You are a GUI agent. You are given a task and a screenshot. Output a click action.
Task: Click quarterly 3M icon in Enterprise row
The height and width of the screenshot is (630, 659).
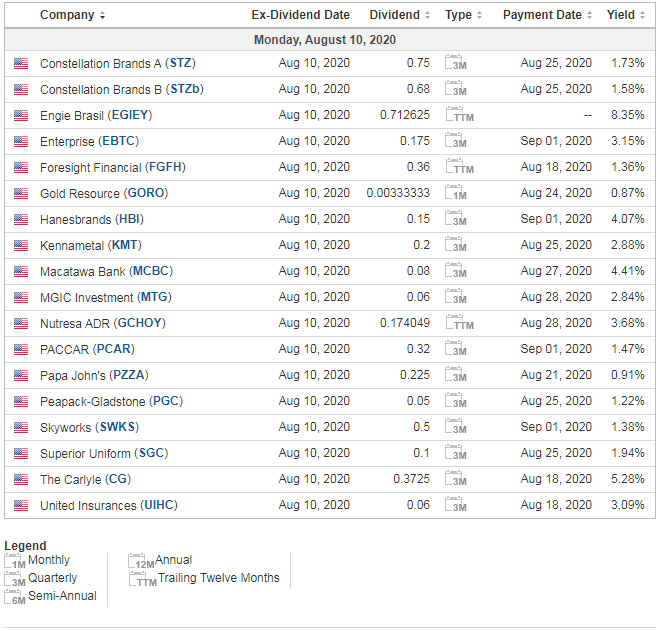click(x=456, y=140)
